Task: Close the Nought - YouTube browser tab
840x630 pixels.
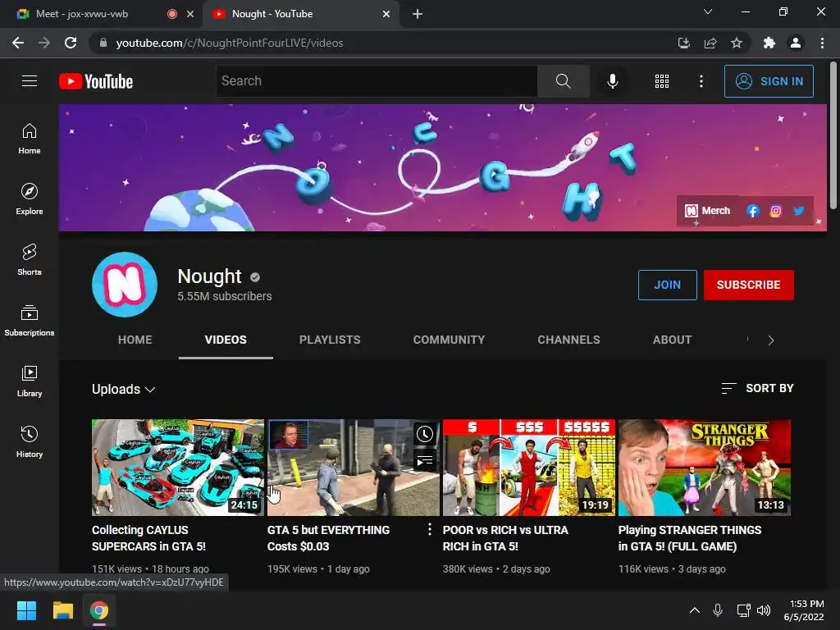Action: [386, 14]
